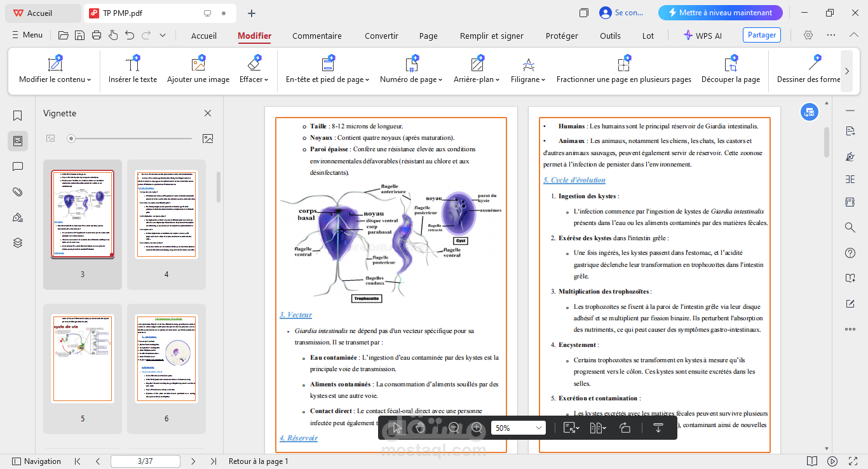Image resolution: width=868 pixels, height=469 pixels.
Task: Toggle reading mode book icon in status bar
Action: point(812,461)
